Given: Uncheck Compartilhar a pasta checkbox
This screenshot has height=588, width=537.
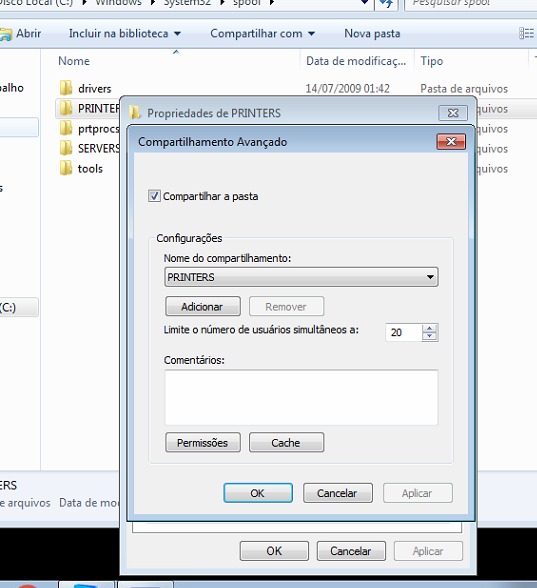Looking at the screenshot, I should click(x=154, y=196).
